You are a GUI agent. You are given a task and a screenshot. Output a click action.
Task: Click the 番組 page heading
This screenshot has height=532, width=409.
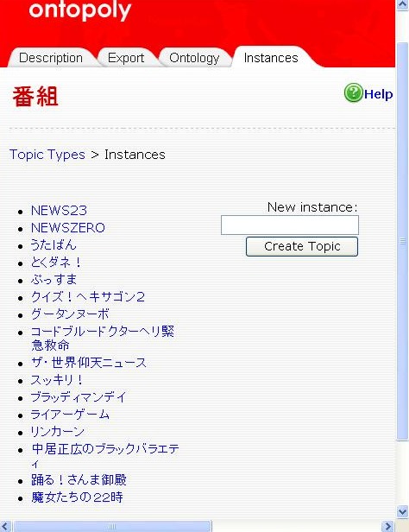tap(35, 97)
